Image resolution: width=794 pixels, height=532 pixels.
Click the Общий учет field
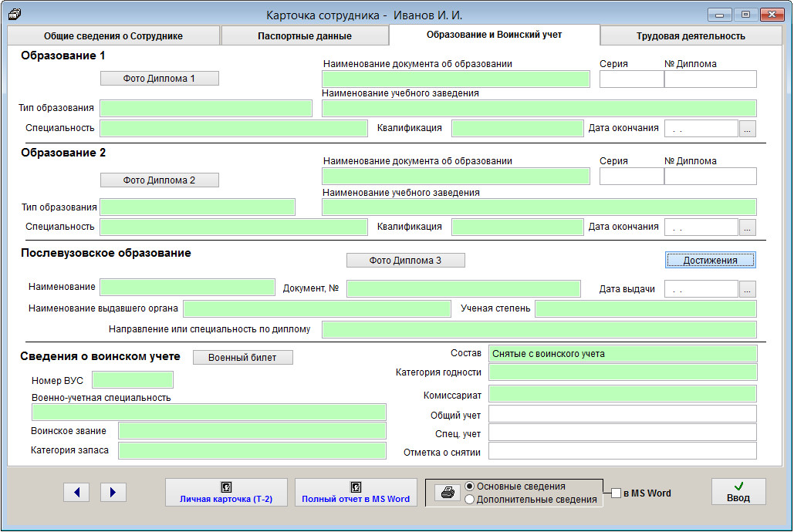point(623,413)
